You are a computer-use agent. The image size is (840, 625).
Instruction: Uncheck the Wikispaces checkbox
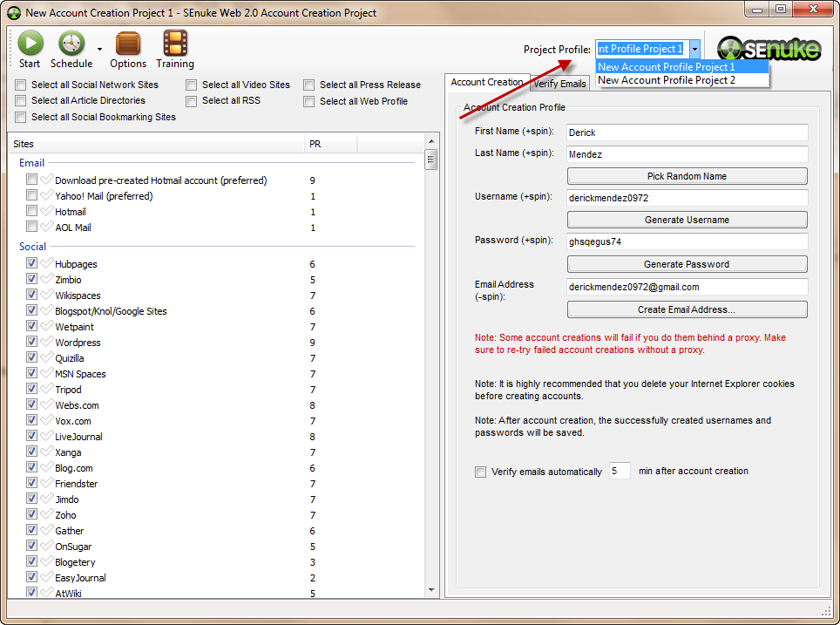pos(31,295)
